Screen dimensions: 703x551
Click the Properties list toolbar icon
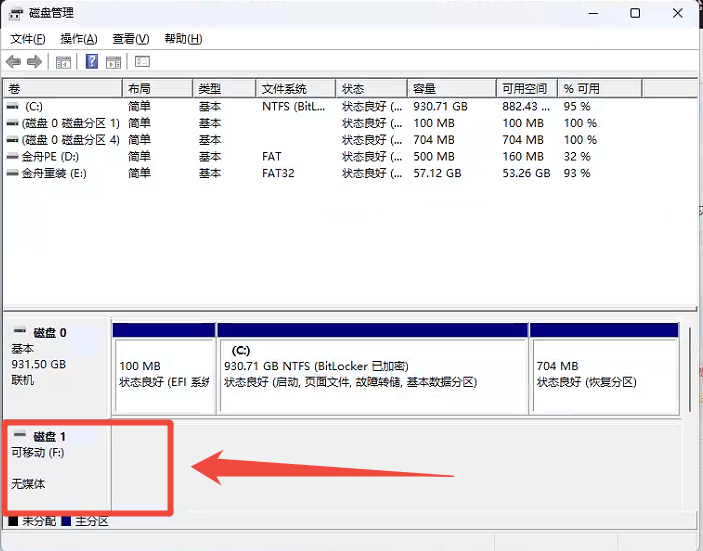[x=142, y=61]
